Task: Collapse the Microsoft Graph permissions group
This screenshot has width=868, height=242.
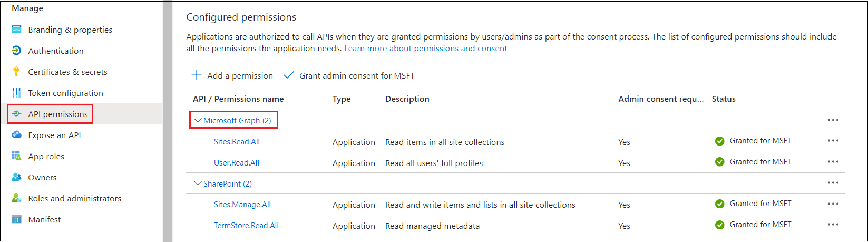Action: click(x=198, y=121)
